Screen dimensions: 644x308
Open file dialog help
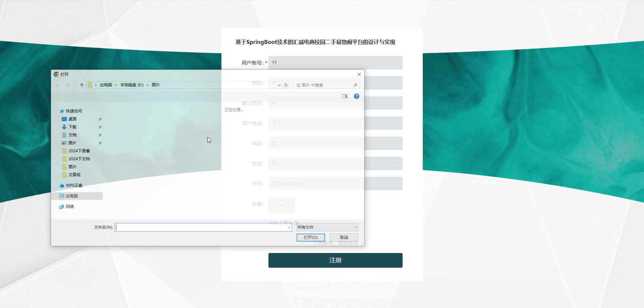pyautogui.click(x=357, y=96)
